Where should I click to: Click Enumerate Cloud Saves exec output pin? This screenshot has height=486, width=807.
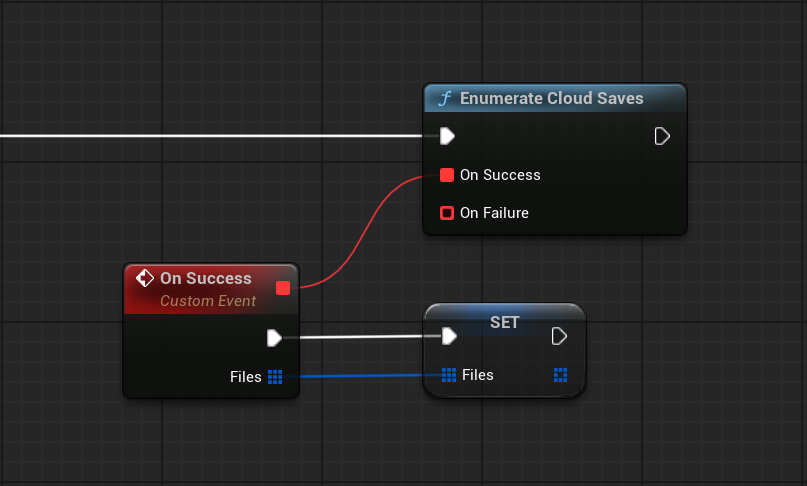click(662, 136)
